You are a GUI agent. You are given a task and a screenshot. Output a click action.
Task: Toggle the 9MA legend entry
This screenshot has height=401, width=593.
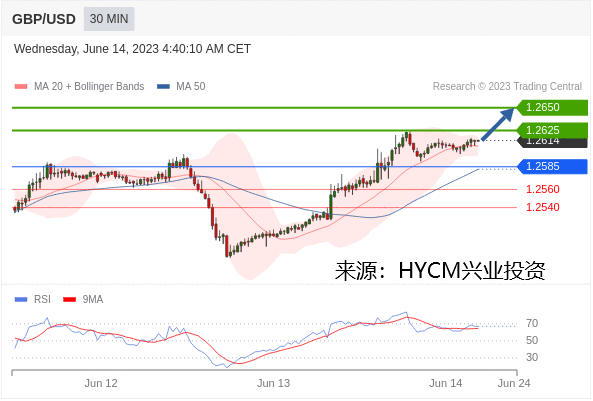[83, 299]
